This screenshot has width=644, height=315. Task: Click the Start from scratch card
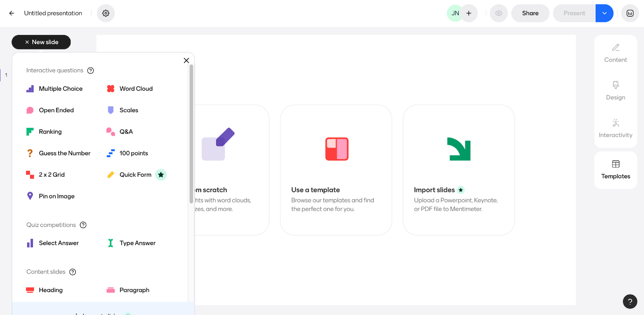click(231, 170)
